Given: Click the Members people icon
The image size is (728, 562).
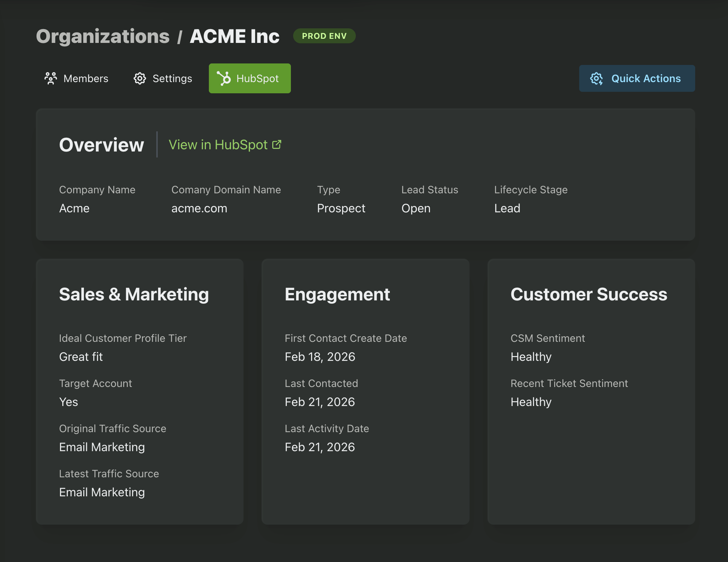Looking at the screenshot, I should coord(51,78).
